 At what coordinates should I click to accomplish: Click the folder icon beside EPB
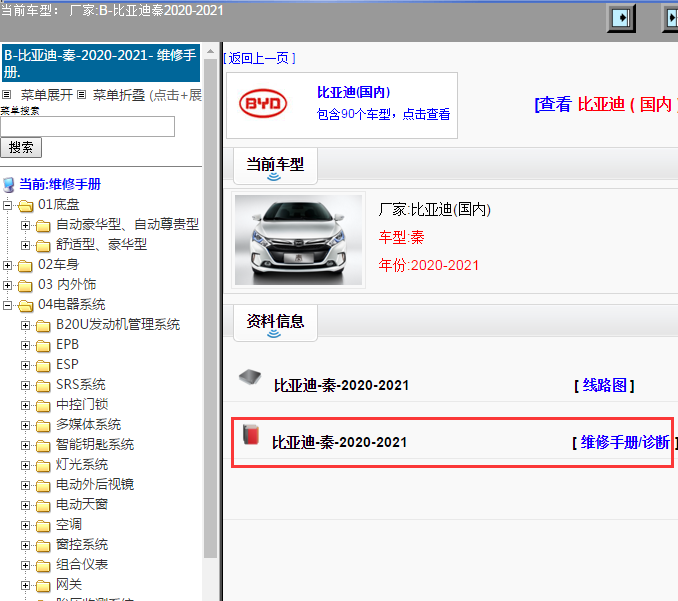(43, 345)
